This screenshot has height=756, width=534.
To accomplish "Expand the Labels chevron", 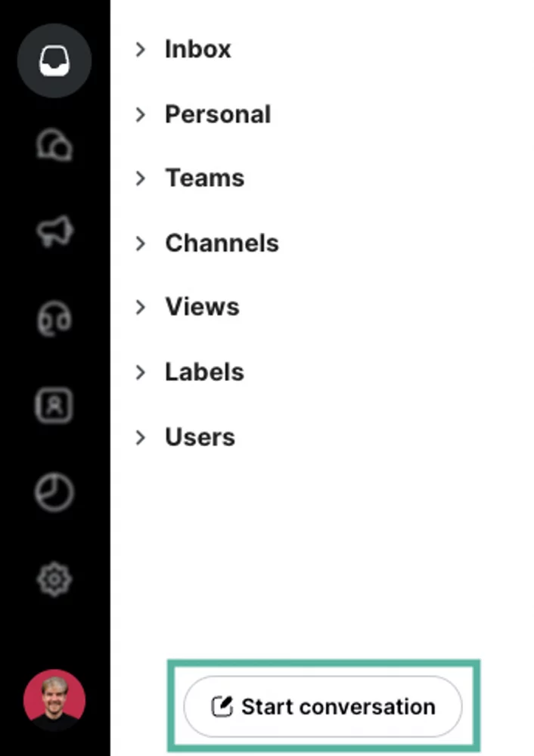I will 140,372.
